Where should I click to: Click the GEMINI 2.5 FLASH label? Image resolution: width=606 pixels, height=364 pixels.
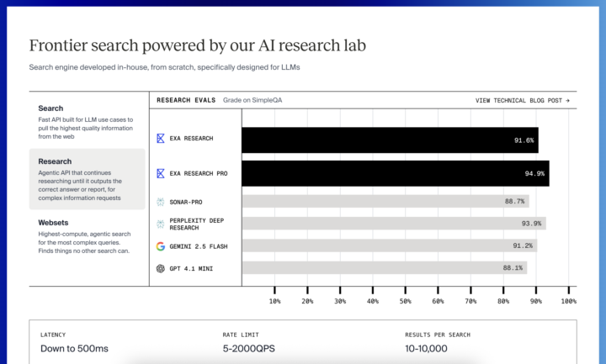[x=199, y=246]
